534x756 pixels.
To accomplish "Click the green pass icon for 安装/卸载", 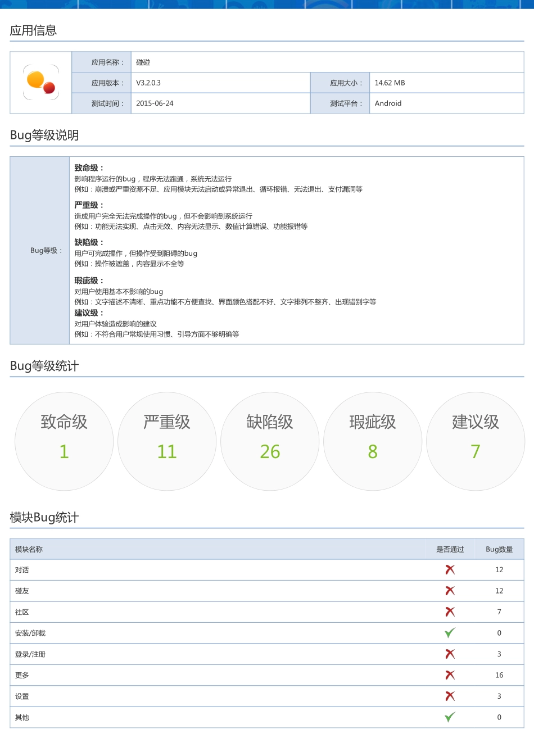I will 449,633.
